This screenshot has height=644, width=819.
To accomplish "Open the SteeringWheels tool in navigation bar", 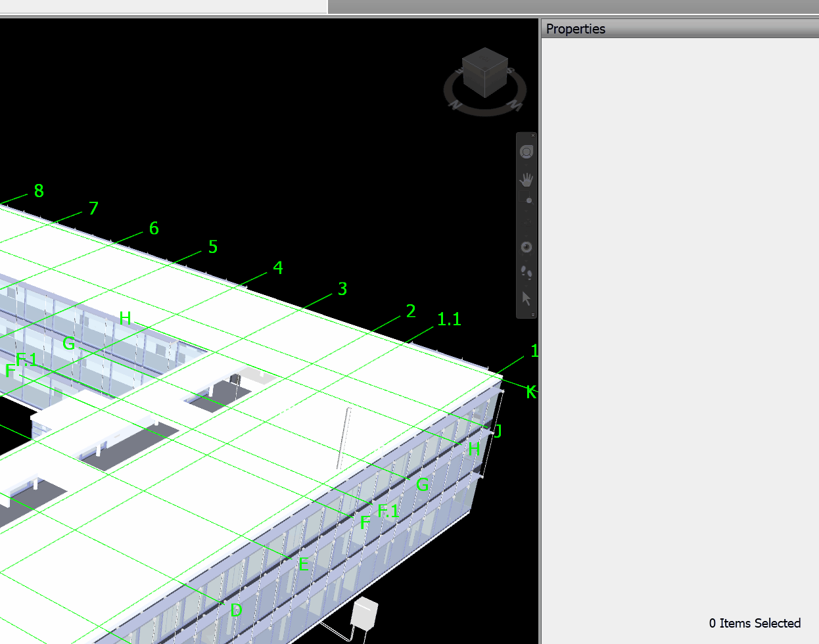I will (x=526, y=152).
